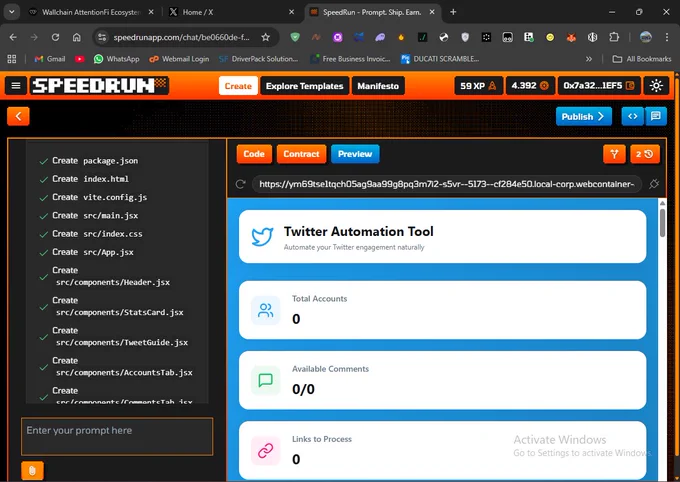Open the Manifesto page

pos(378,86)
